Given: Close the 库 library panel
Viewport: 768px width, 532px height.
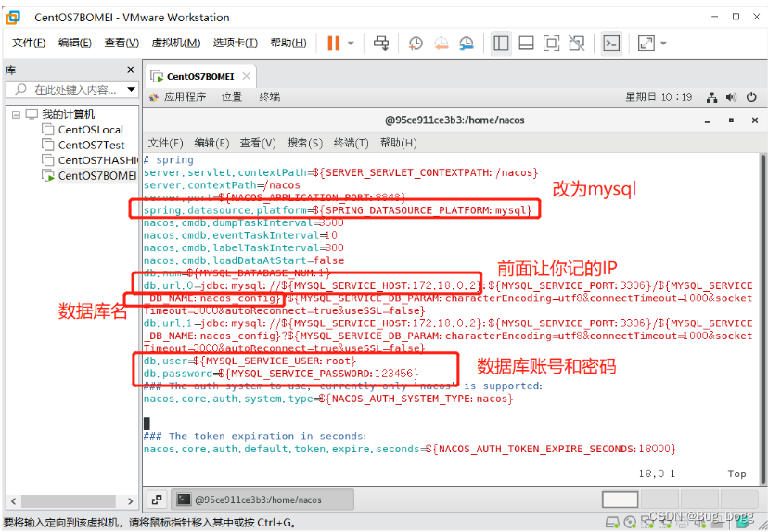Looking at the screenshot, I should [x=130, y=70].
